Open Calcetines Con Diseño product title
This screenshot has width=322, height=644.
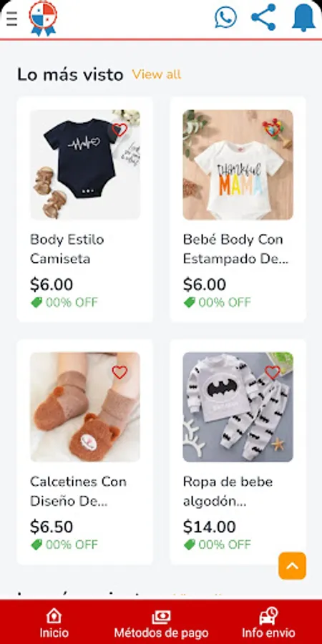pos(78,491)
